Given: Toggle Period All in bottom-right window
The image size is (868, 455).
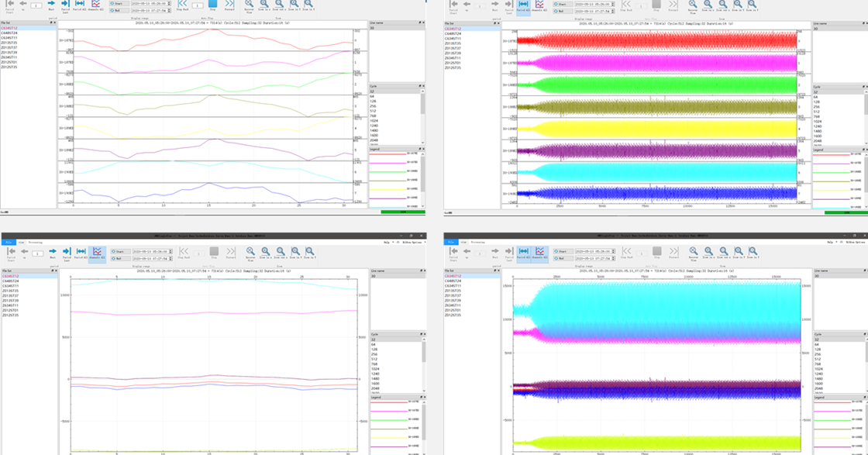Looking at the screenshot, I should coord(524,253).
